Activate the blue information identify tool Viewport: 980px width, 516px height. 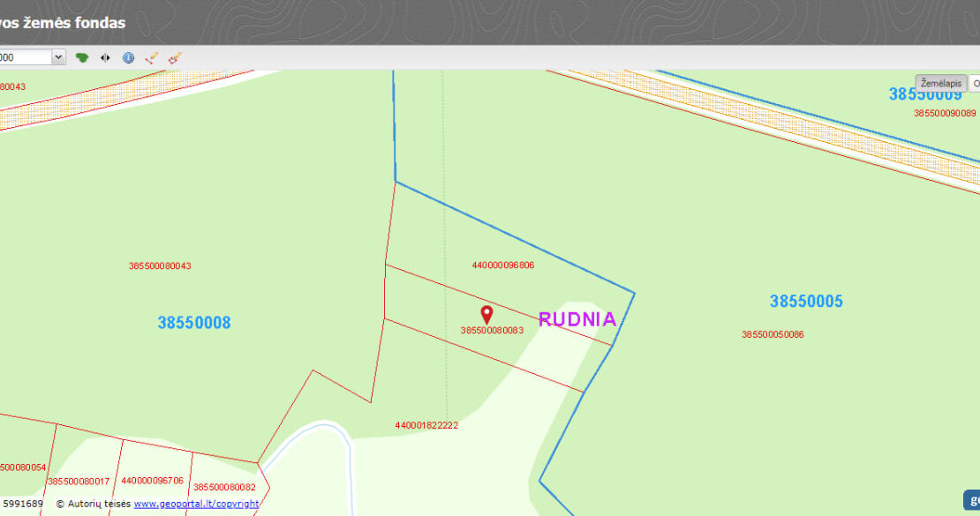(128, 57)
